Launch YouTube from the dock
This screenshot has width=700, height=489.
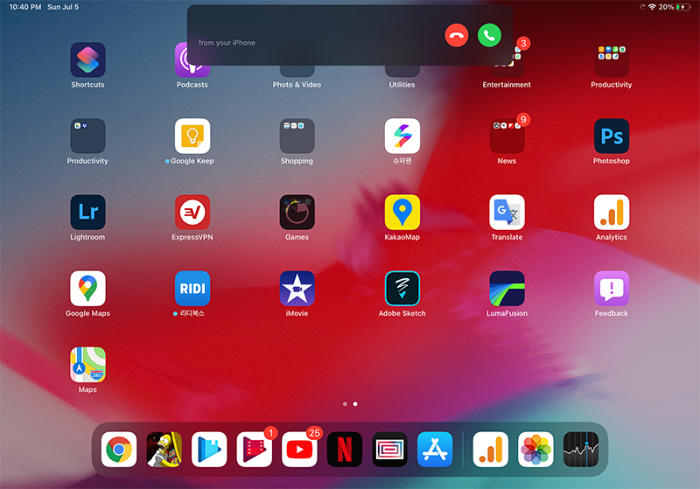coord(300,449)
